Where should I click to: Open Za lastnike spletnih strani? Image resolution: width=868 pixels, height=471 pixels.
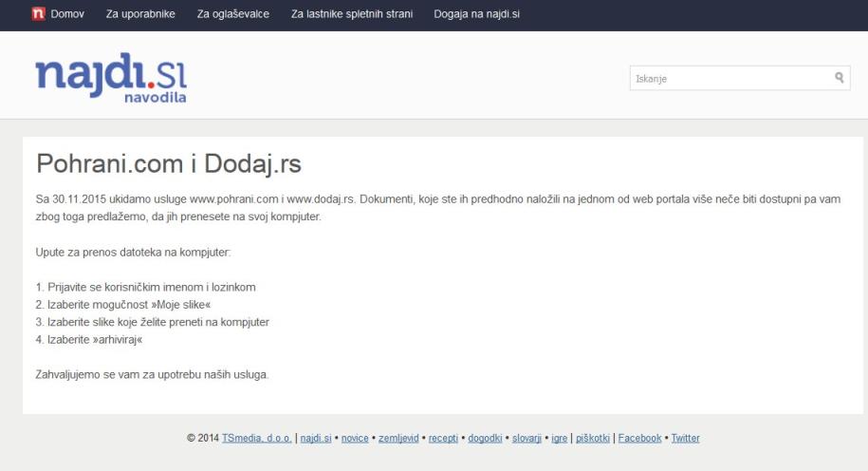coord(352,14)
